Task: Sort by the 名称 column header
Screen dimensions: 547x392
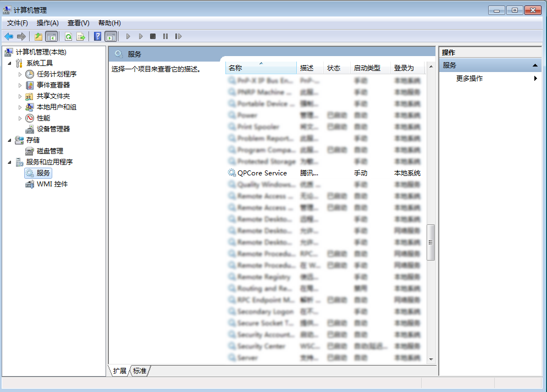Action: 261,68
